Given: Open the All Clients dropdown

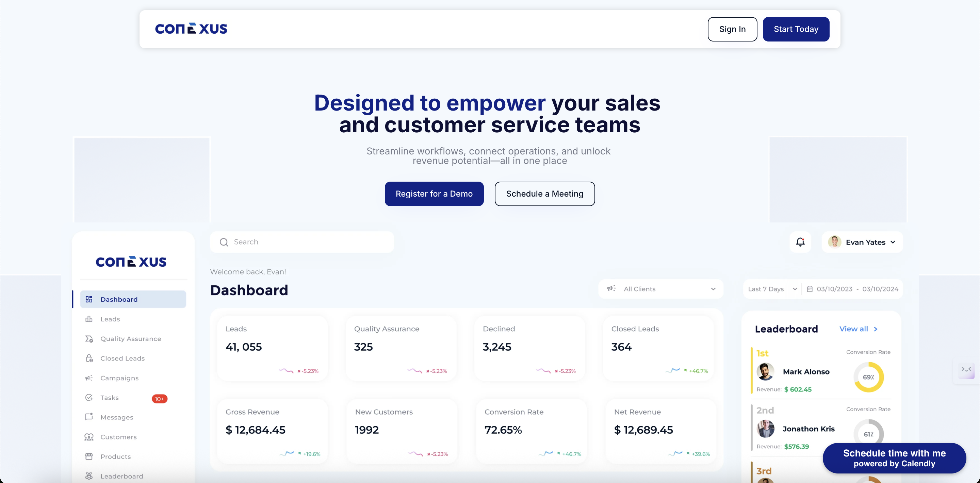Looking at the screenshot, I should (x=661, y=289).
